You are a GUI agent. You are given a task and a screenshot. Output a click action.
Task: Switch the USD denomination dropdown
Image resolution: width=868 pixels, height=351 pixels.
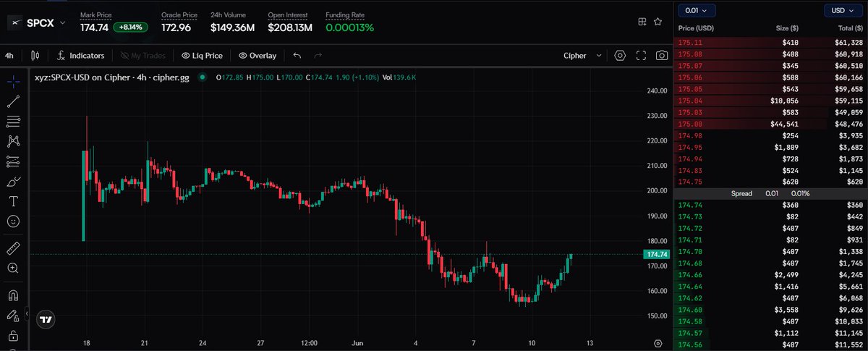pos(844,10)
